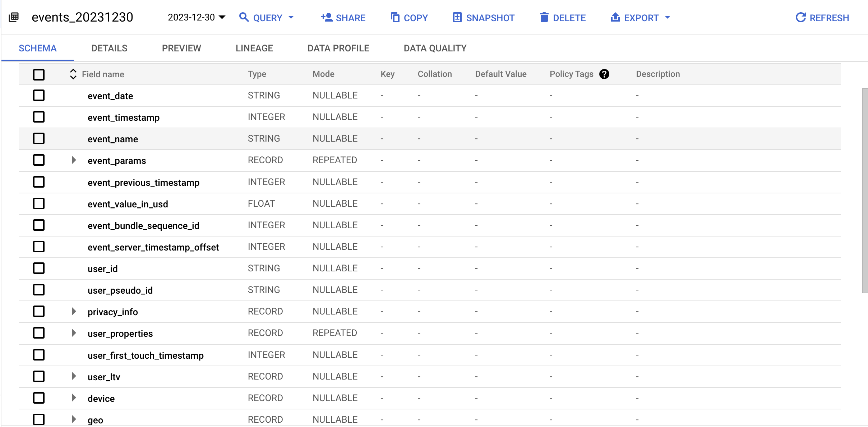This screenshot has height=427, width=868.
Task: Switch to the PREVIEW tab
Action: [x=181, y=48]
